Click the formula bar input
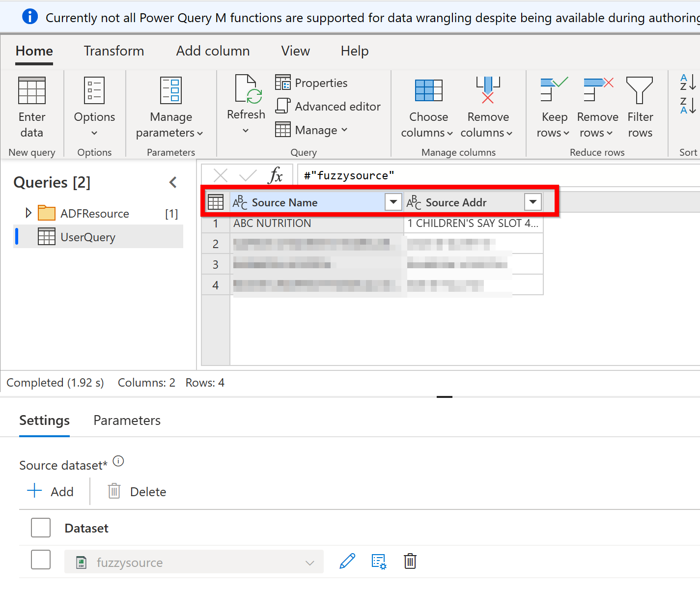 (x=499, y=175)
